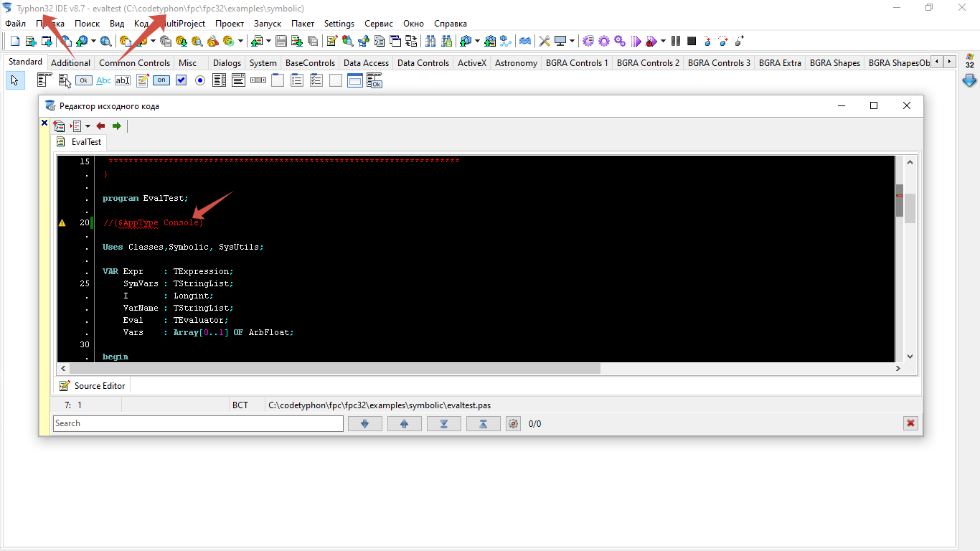Click the find next down-arrow button
980x551 pixels.
pos(365,423)
